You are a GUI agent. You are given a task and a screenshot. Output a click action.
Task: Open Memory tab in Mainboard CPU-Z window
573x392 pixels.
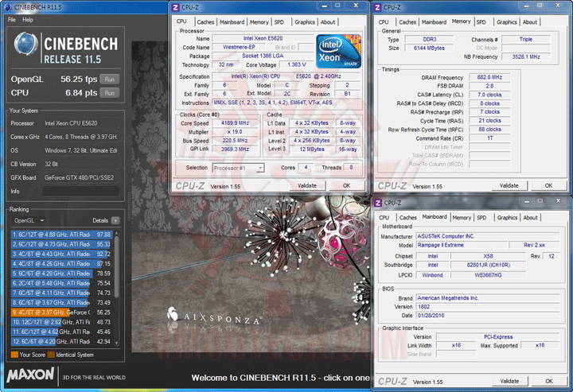[462, 218]
